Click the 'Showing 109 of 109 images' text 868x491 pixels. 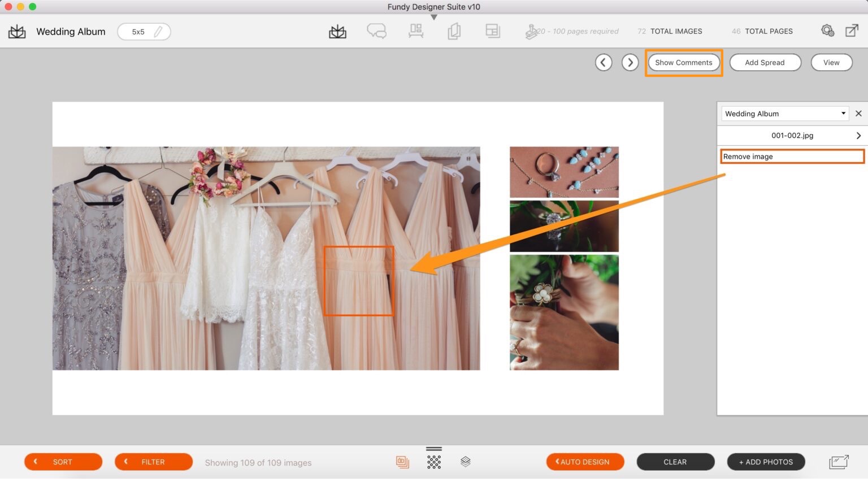258,463
